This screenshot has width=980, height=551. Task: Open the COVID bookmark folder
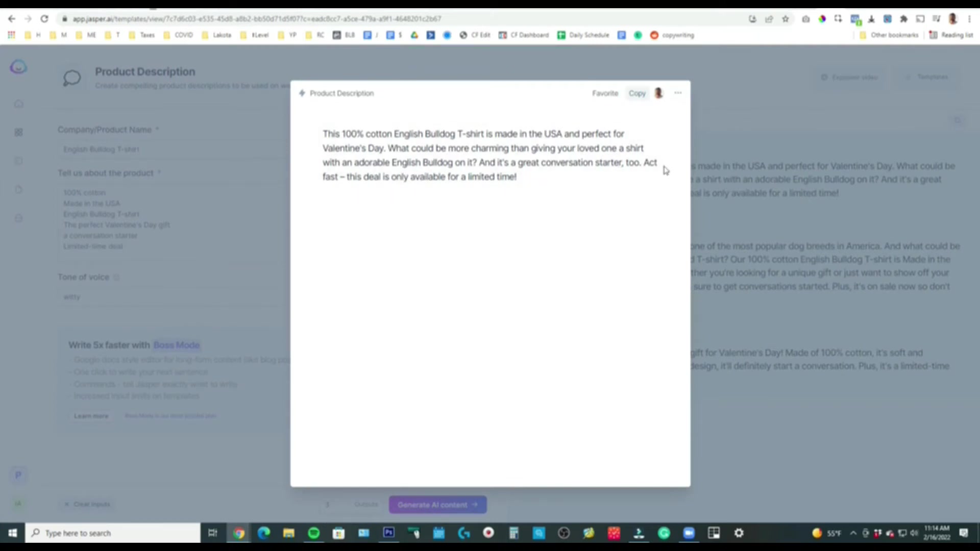178,35
